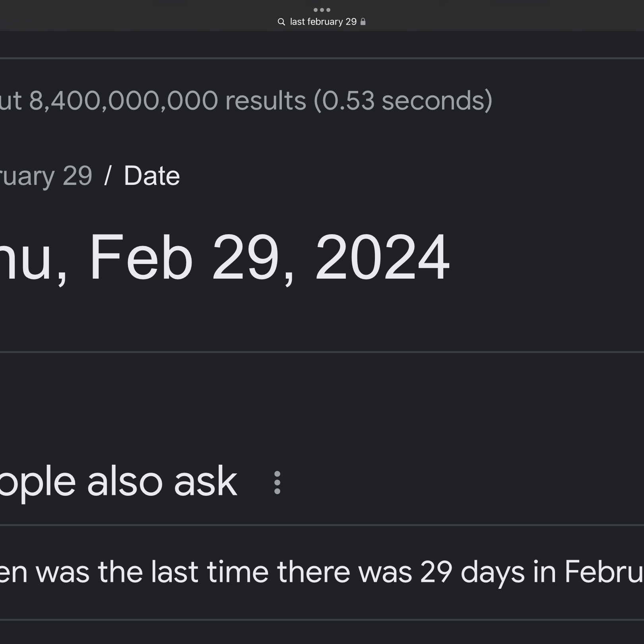This screenshot has width=644, height=644.
Task: Open the People also ask options menu
Action: click(277, 483)
